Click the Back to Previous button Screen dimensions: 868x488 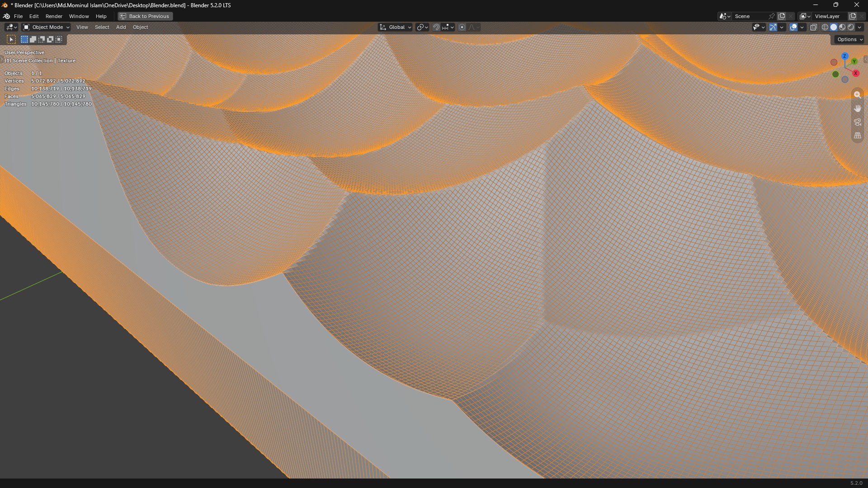pyautogui.click(x=145, y=16)
